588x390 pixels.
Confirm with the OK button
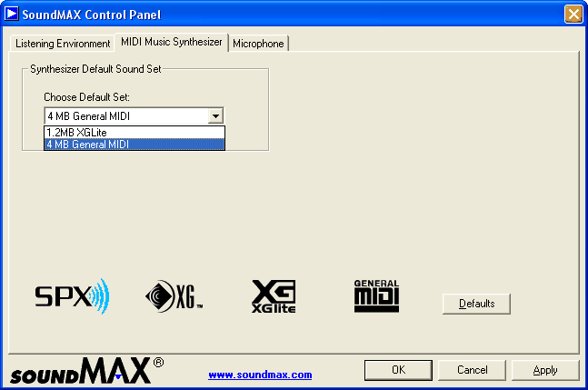click(398, 370)
